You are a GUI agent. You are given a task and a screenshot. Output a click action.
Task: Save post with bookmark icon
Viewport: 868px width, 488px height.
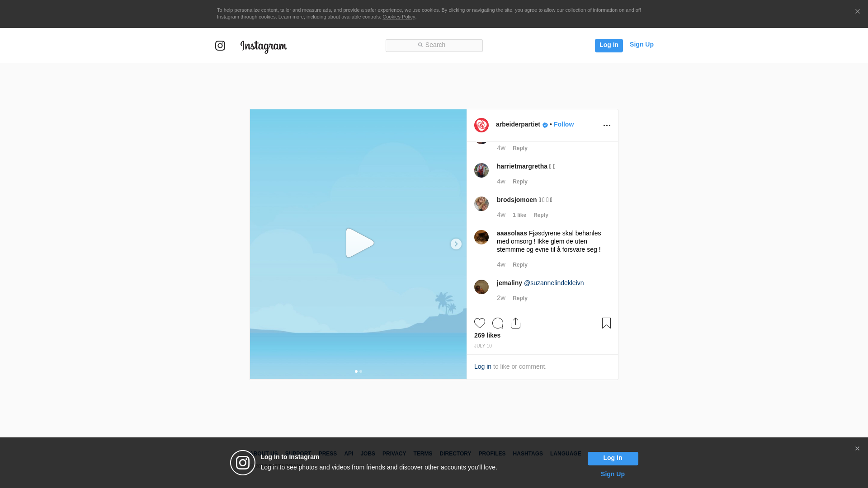pyautogui.click(x=606, y=323)
